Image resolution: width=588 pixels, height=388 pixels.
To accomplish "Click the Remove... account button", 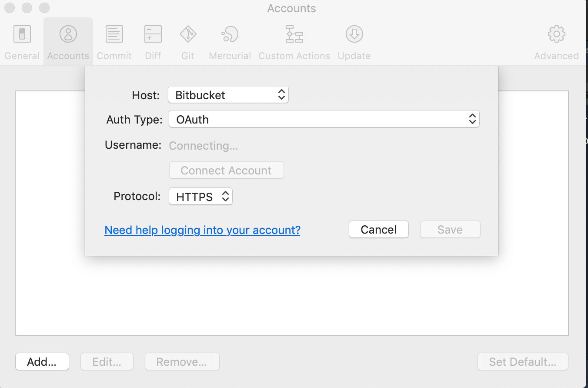I will [x=182, y=362].
